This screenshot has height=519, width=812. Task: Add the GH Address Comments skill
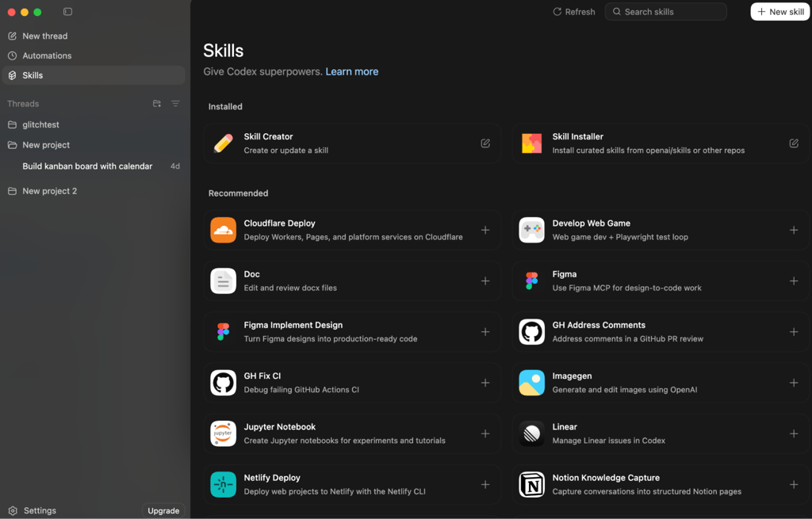pos(794,332)
